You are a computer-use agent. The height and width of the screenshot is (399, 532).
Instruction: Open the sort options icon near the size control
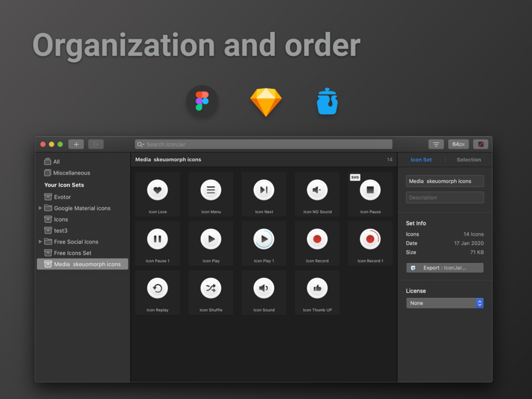click(x=436, y=144)
